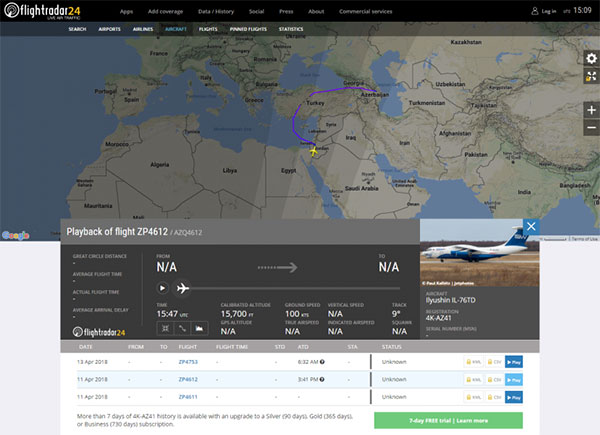Open the Data / History menu
This screenshot has height=435, width=600.
216,11
